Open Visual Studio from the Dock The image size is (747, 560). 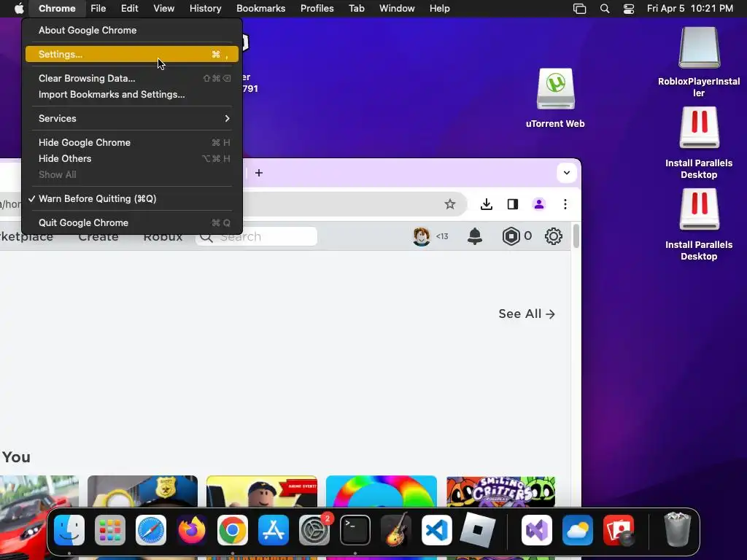[537, 530]
